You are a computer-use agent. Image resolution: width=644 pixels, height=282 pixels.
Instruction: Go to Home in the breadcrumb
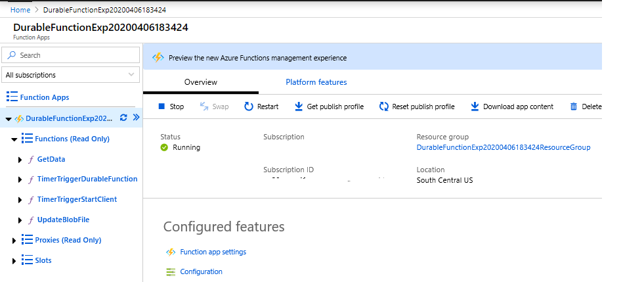(20, 10)
